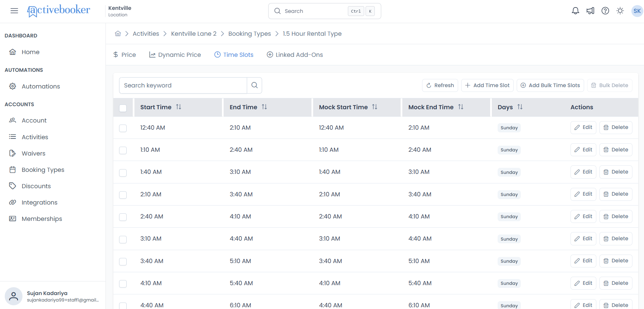Open the help question mark icon

(x=605, y=11)
